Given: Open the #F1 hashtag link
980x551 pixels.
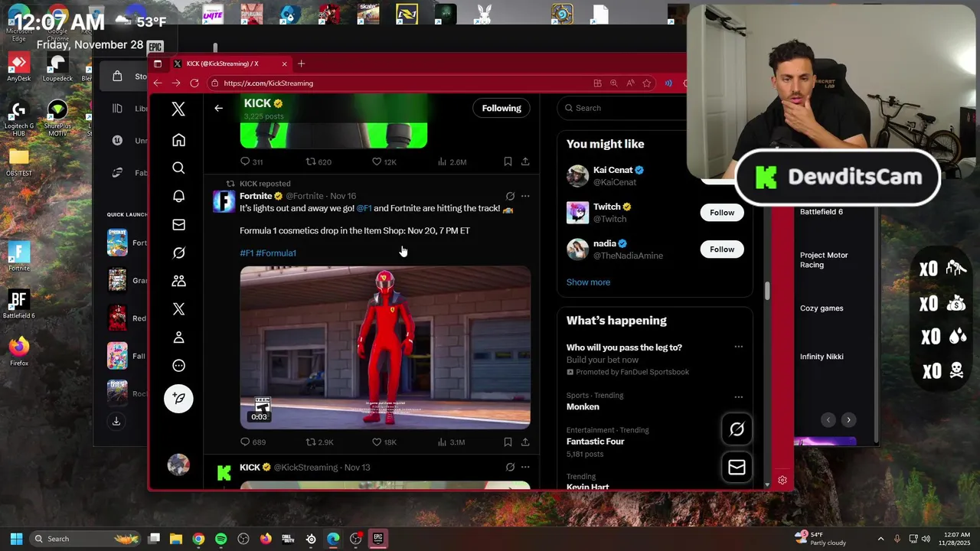Looking at the screenshot, I should [247, 253].
